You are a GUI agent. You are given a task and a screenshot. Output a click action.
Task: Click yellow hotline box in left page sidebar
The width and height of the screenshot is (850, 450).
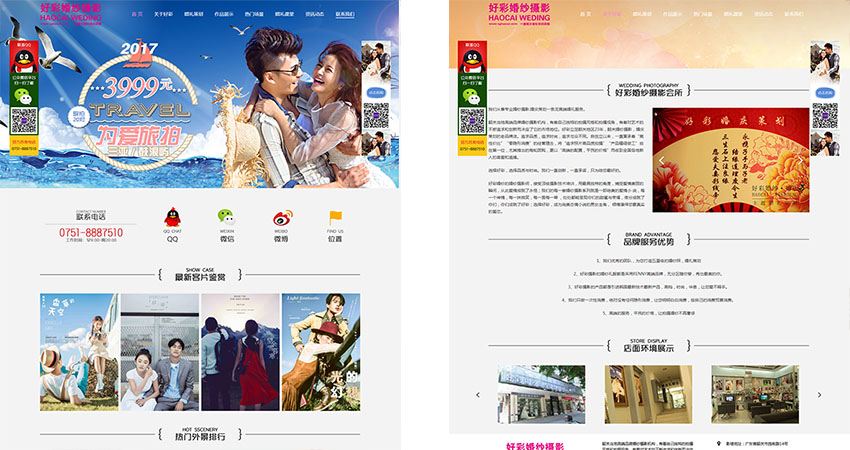tap(24, 145)
